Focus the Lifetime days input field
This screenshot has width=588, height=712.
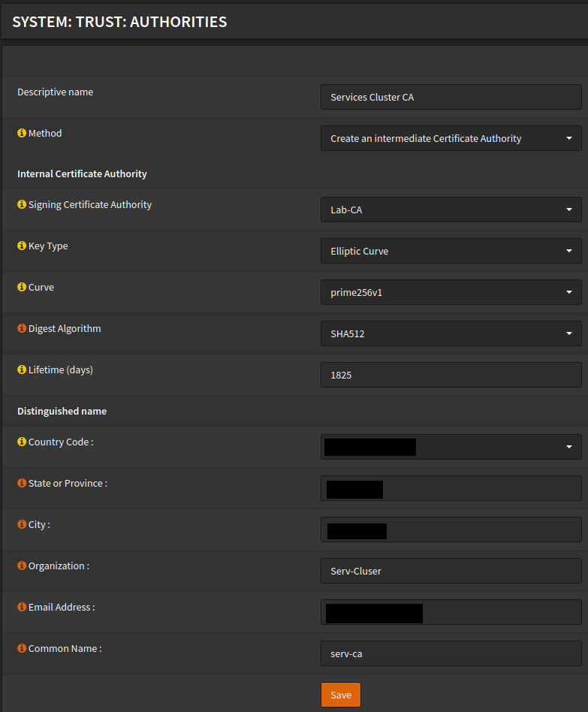(x=451, y=375)
